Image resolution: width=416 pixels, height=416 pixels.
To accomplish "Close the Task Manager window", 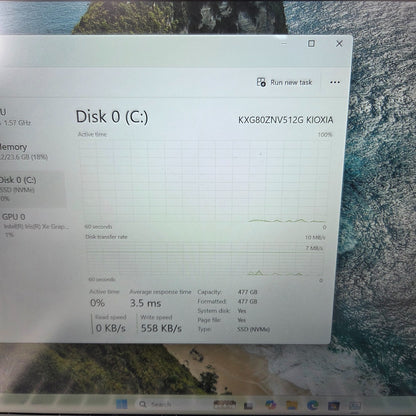I will (339, 44).
